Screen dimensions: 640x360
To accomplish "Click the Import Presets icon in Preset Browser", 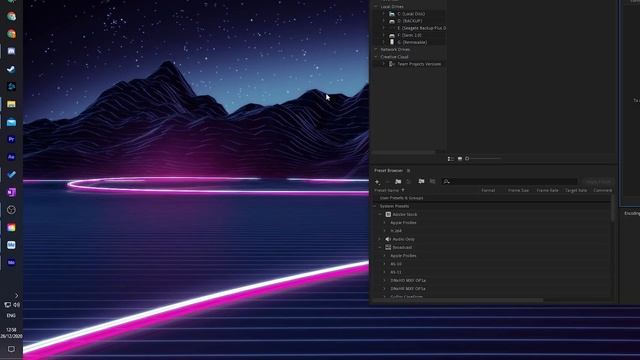I will (x=421, y=181).
